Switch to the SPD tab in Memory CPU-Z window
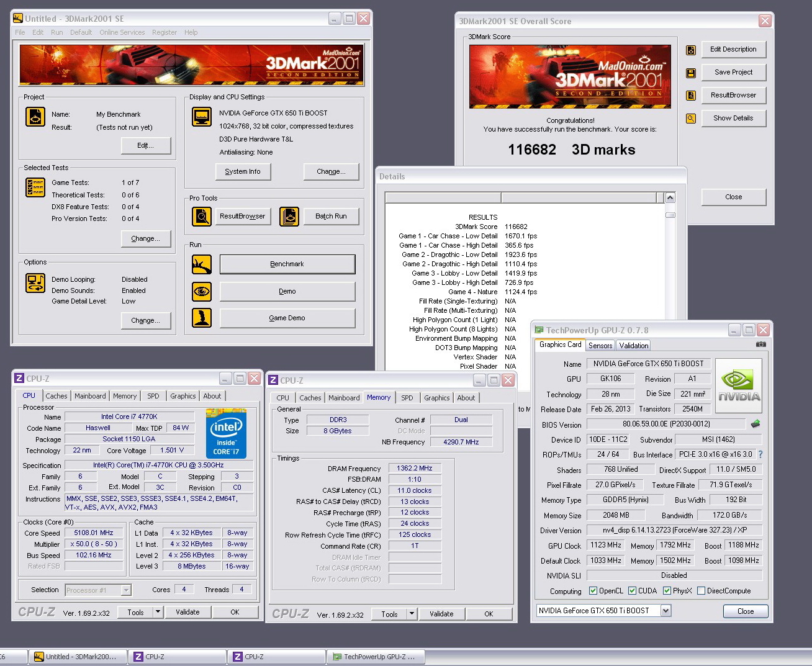This screenshot has width=812, height=666. click(407, 398)
